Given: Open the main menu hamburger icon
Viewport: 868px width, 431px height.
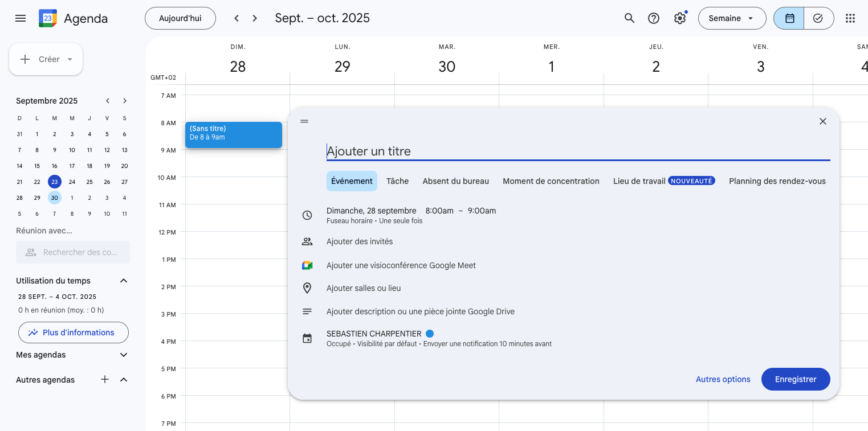Looking at the screenshot, I should (x=21, y=18).
